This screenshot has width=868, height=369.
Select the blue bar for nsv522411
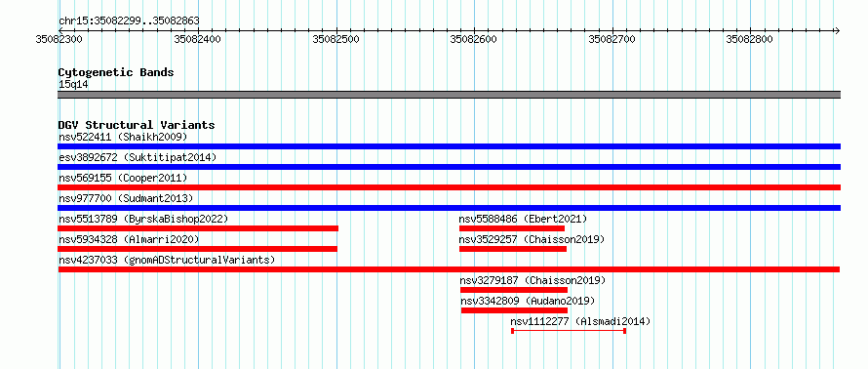449,146
